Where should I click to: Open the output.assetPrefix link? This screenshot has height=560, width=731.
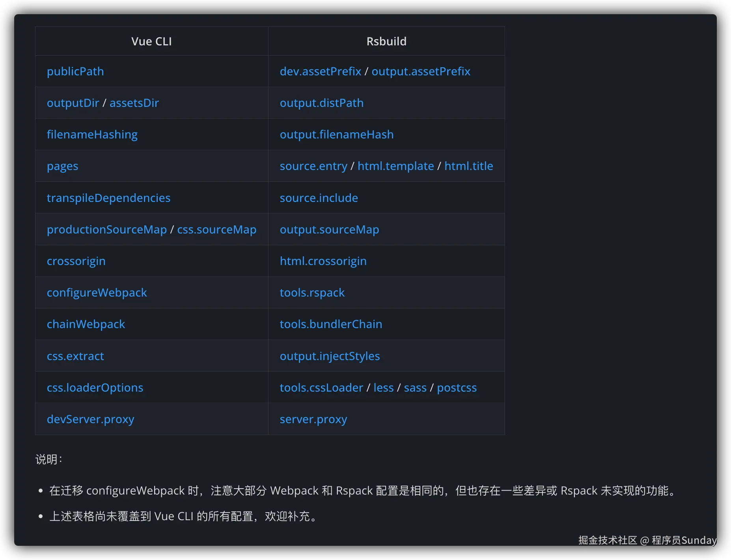[421, 71]
